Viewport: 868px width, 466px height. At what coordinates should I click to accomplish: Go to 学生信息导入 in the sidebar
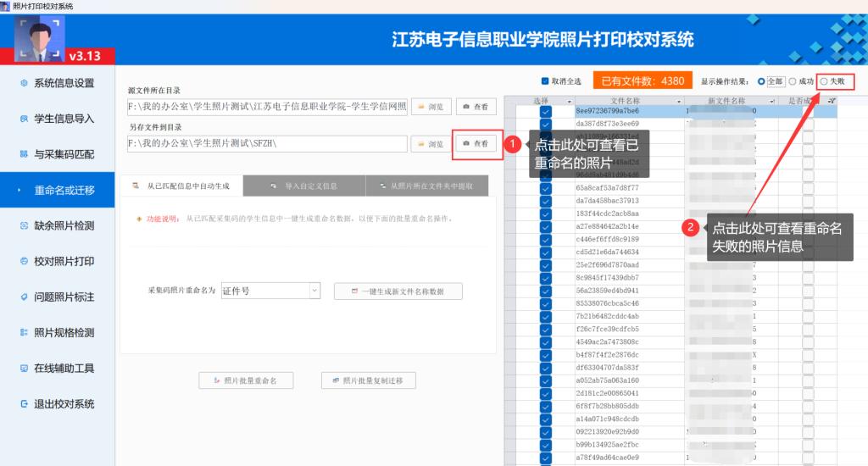58,119
